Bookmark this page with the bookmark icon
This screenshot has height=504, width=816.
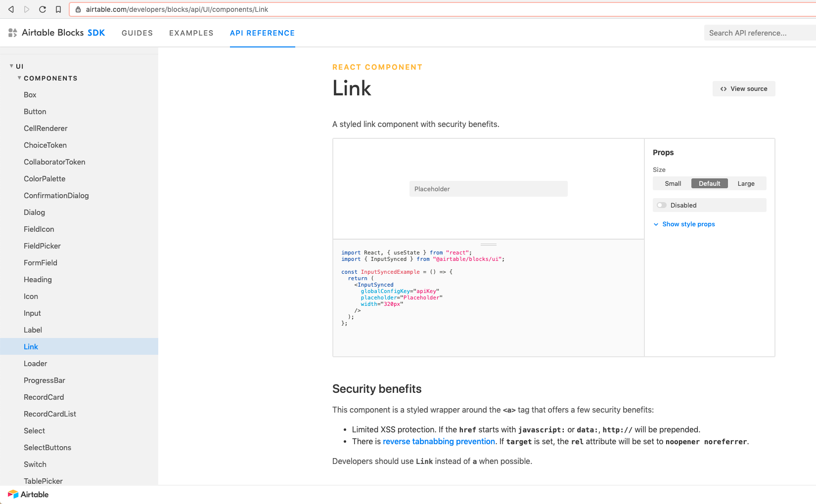click(x=58, y=9)
